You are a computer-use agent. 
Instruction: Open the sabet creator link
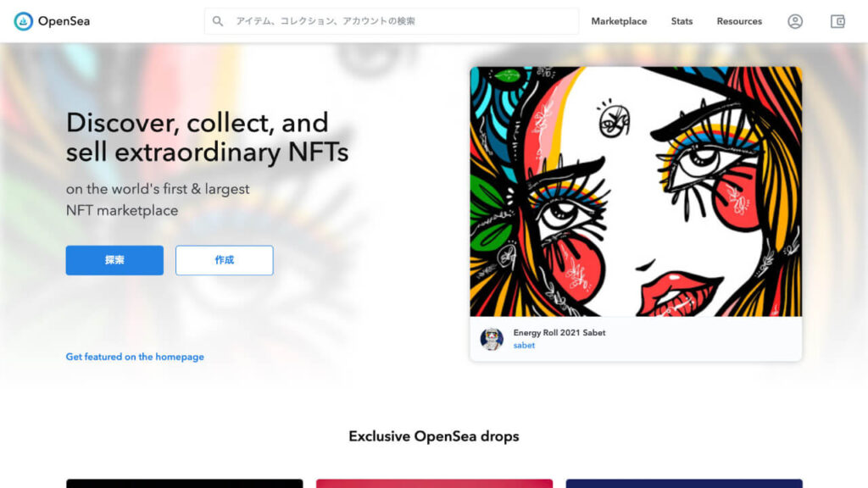[x=524, y=346]
